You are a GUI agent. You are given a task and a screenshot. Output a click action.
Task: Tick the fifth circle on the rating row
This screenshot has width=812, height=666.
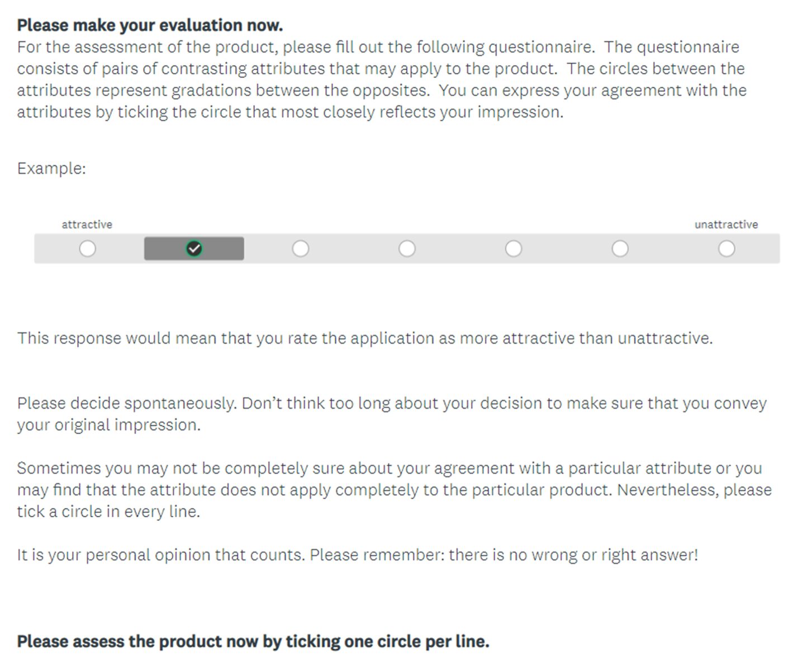(514, 248)
